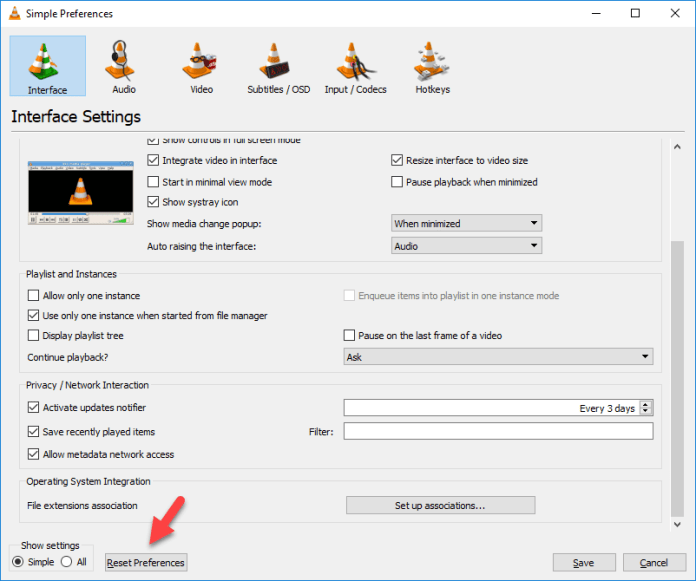Open the Audio preferences category
Screen dimensions: 696x581
[x=124, y=67]
